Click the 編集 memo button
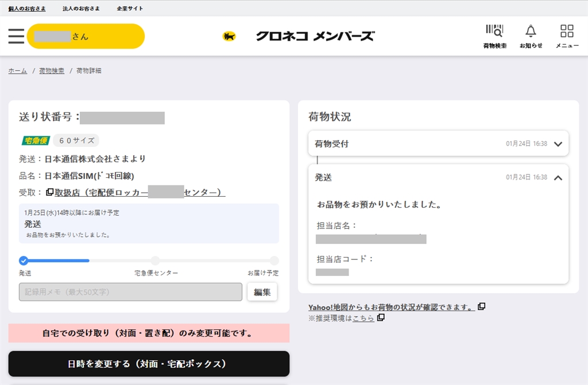Viewport: 588px width, 385px height. [x=262, y=292]
